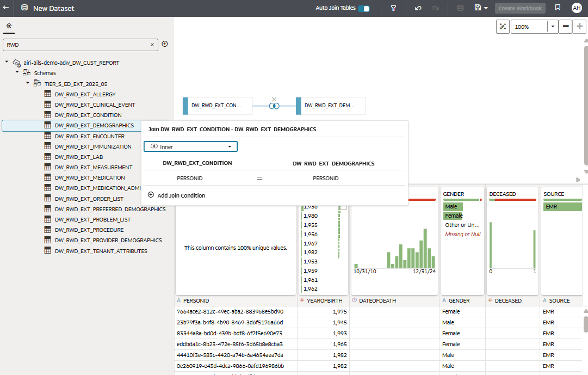This screenshot has width=588, height=375.
Task: Click the bookmark icon in header
Action: (558, 8)
